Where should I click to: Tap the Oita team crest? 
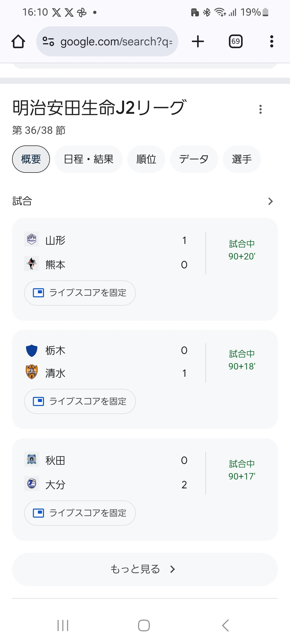click(x=32, y=484)
